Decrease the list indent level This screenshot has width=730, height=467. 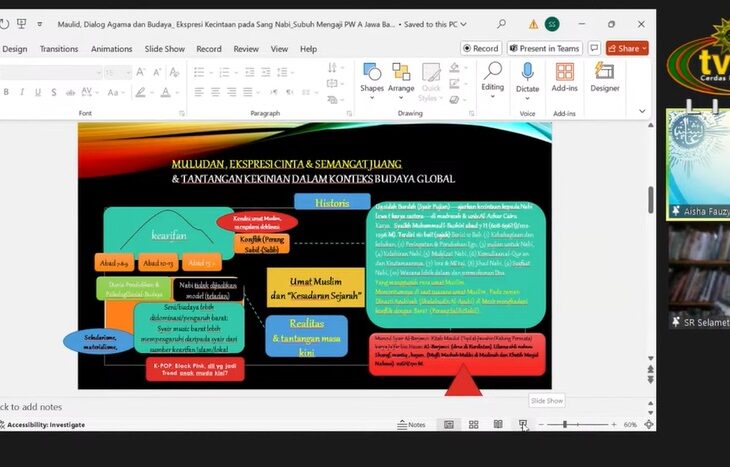coord(250,72)
